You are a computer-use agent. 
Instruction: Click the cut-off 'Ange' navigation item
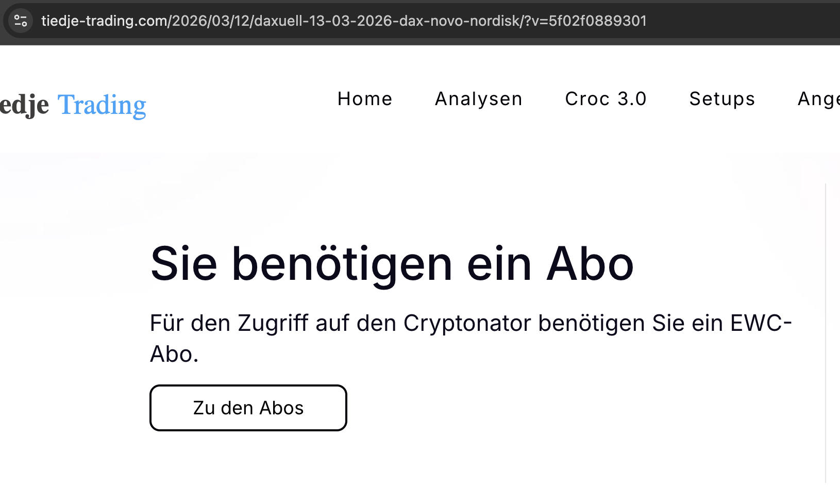click(x=818, y=98)
